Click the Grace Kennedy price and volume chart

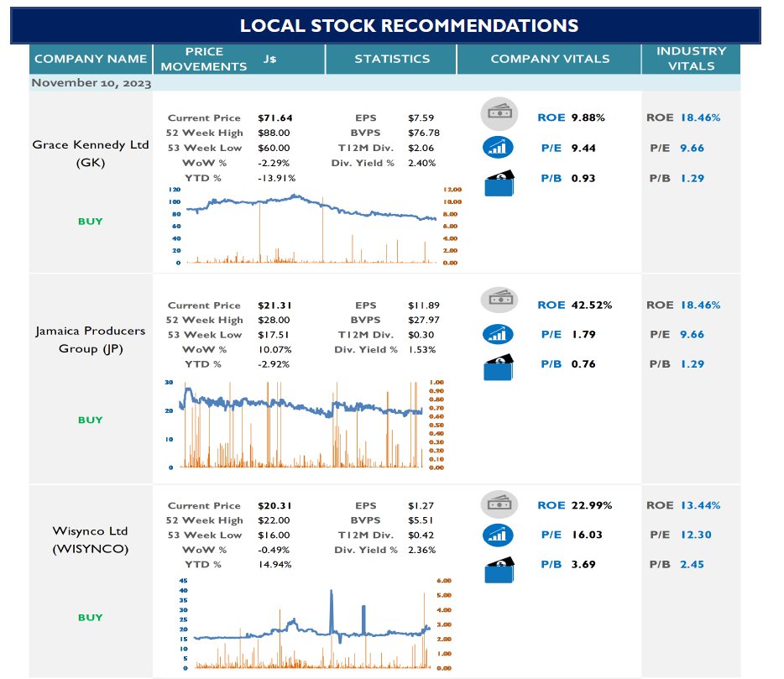(315, 226)
